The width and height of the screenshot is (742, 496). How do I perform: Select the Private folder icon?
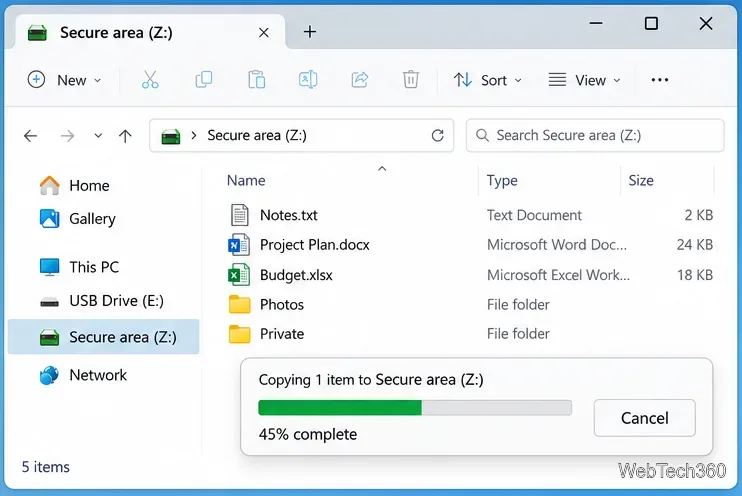click(239, 334)
